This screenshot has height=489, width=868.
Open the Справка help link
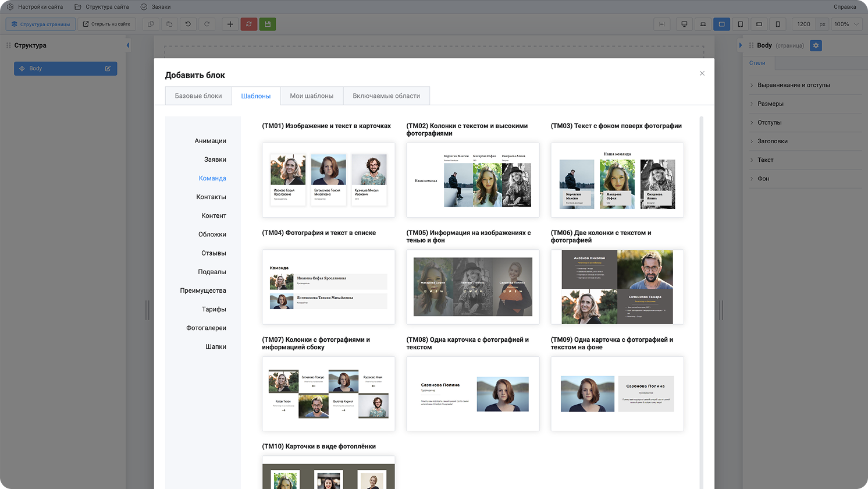(845, 7)
